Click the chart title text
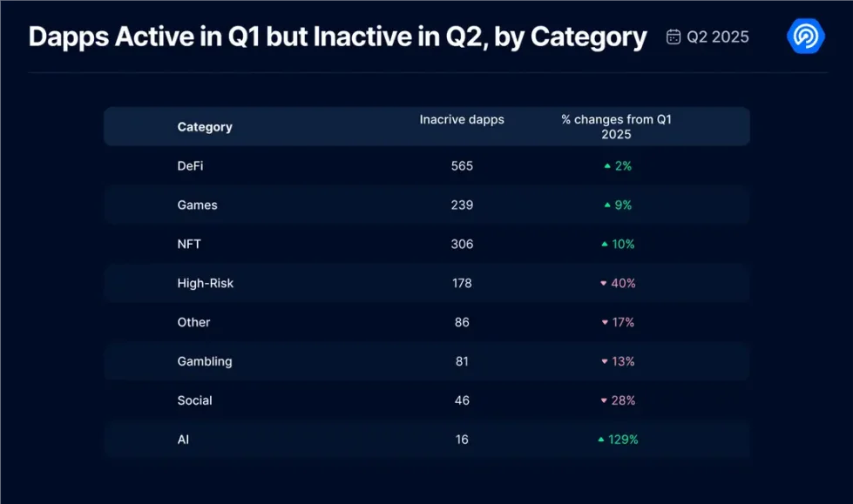853x504 pixels. pos(337,37)
